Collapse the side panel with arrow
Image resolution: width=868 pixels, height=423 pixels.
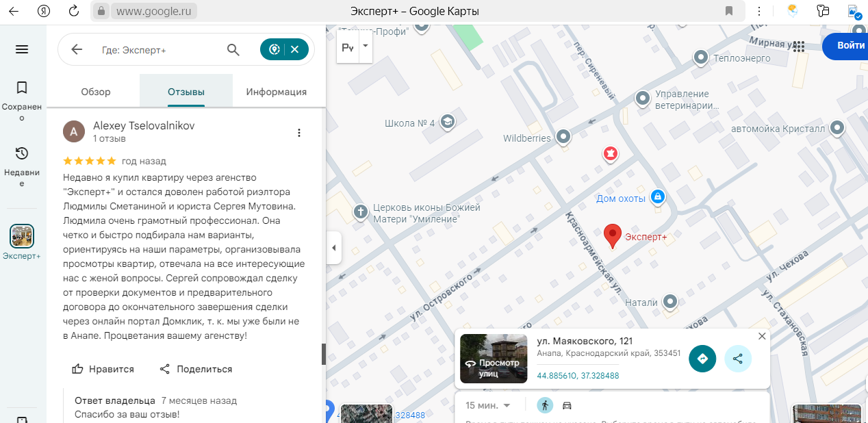click(333, 248)
